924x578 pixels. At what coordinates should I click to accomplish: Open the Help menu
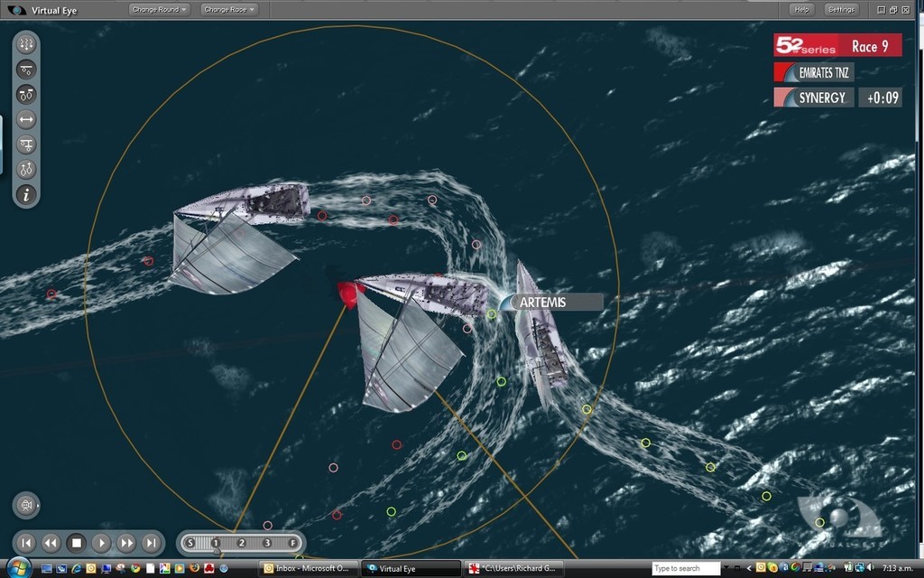[x=801, y=9]
